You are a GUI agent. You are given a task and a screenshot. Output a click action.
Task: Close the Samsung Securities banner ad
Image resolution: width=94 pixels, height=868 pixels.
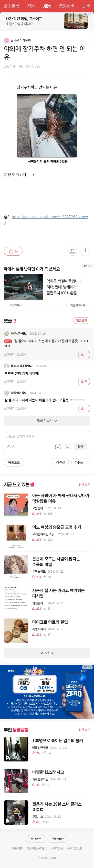click(90, 667)
